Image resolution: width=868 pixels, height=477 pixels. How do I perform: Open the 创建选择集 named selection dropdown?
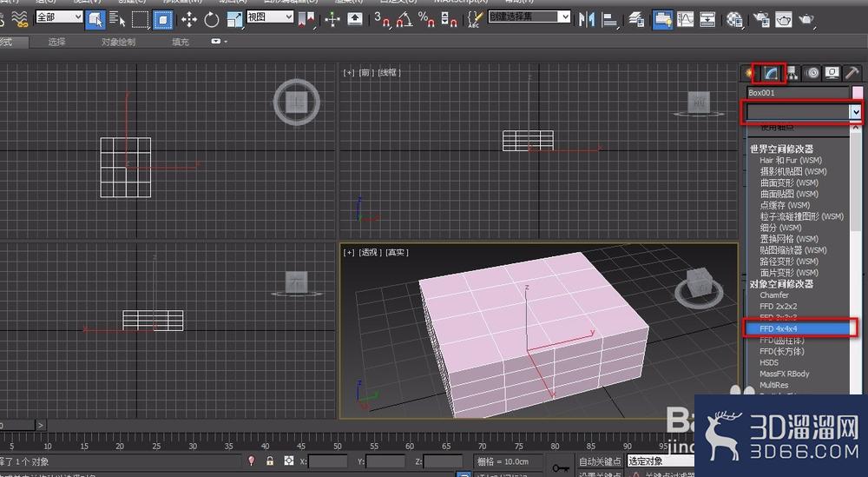click(x=529, y=17)
